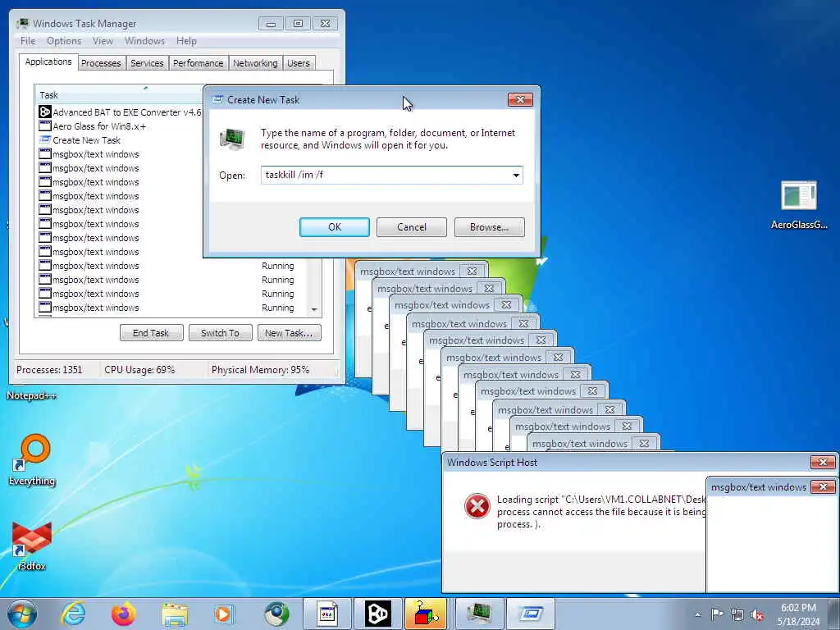Open Internet Explorer from the taskbar
Screen dimensions: 840x630
pos(73,614)
